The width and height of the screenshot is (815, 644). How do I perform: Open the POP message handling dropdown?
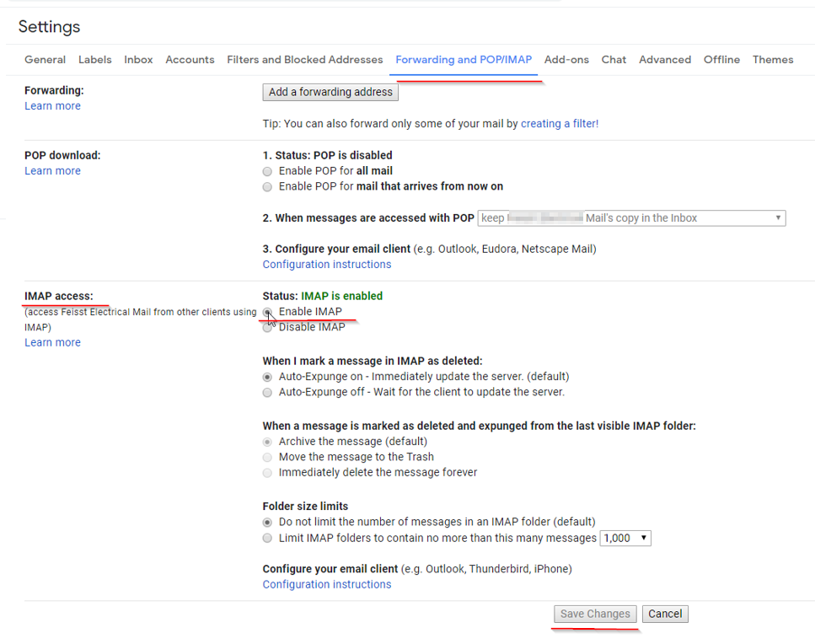[630, 217]
